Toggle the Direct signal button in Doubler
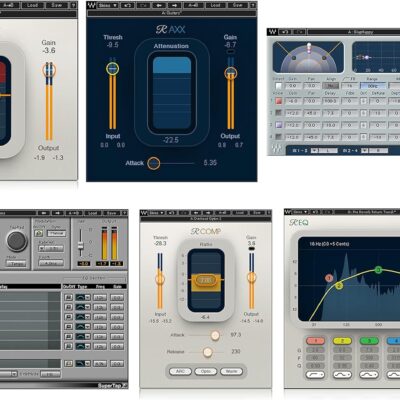 point(278,86)
